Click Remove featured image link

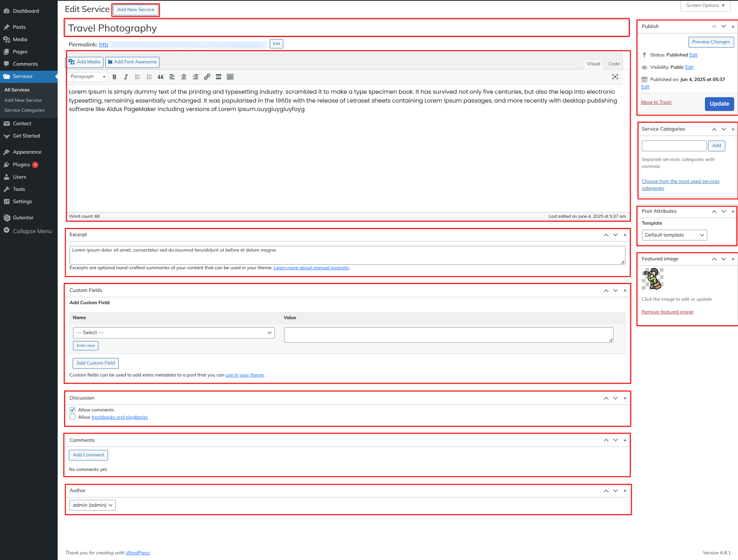coord(667,312)
